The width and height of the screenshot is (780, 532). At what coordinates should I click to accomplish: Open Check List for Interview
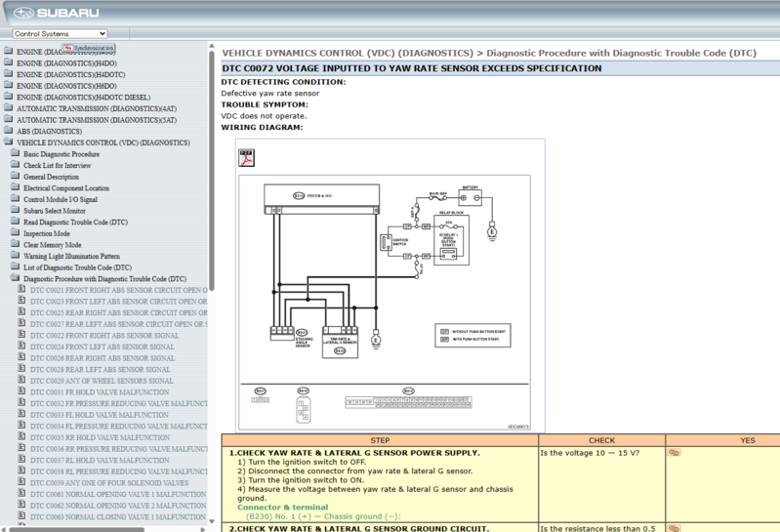[58, 166]
